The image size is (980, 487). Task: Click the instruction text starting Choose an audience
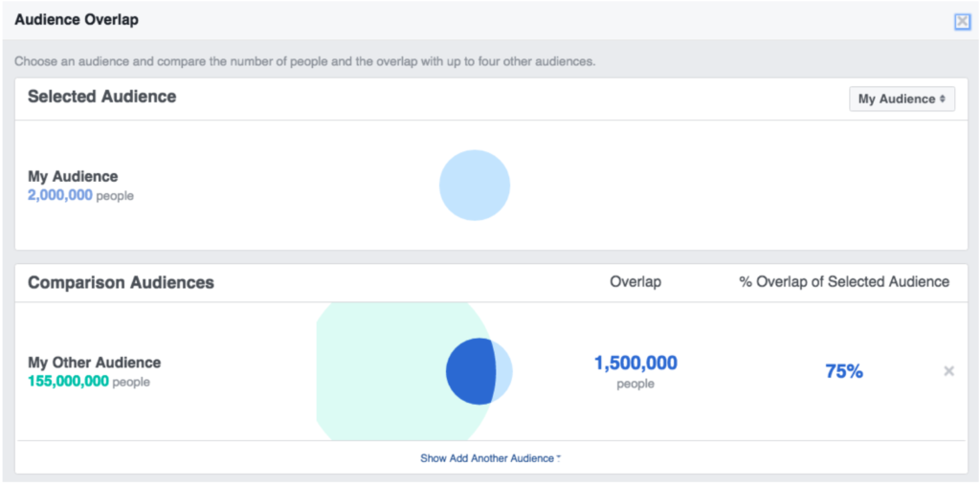pos(305,62)
